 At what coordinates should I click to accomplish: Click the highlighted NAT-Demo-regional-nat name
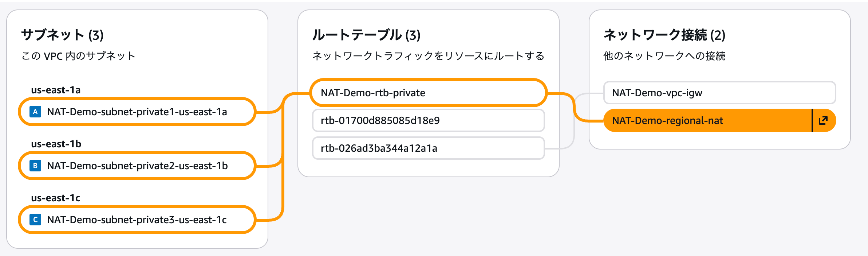(x=667, y=120)
